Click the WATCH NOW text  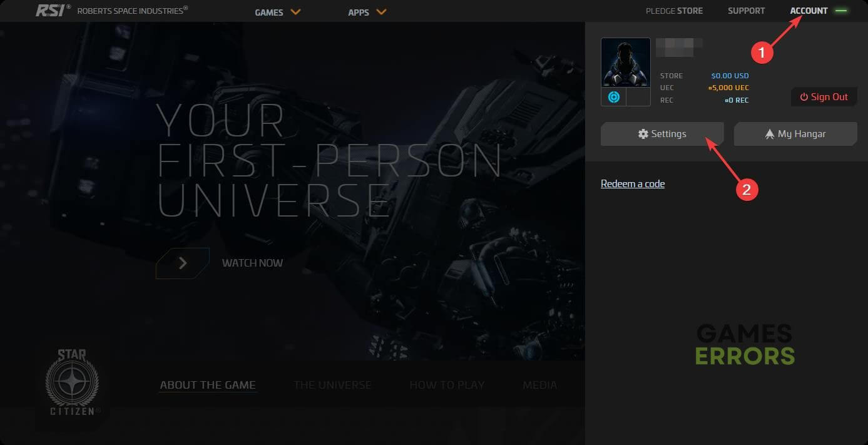tap(252, 263)
